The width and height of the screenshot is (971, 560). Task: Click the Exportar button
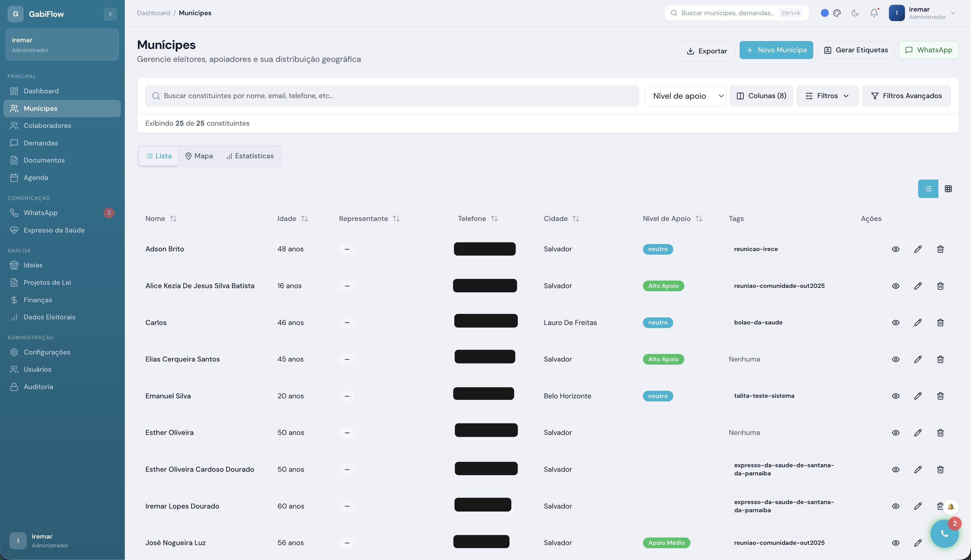pos(706,51)
